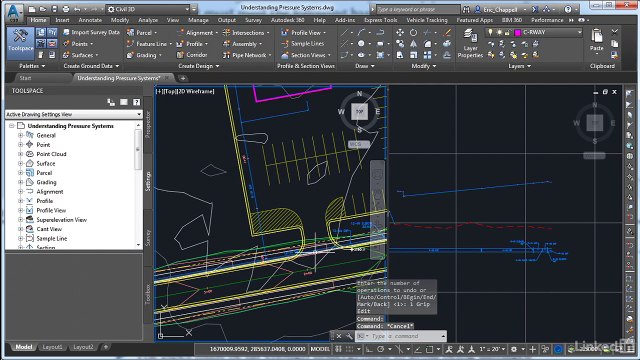
Task: Select the Superelevation View tree item
Action: point(61,220)
